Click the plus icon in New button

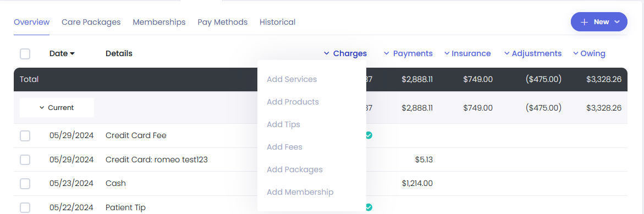(x=585, y=22)
